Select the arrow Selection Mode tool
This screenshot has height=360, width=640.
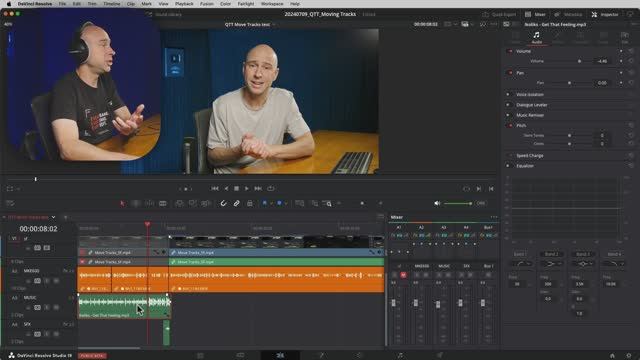122,203
